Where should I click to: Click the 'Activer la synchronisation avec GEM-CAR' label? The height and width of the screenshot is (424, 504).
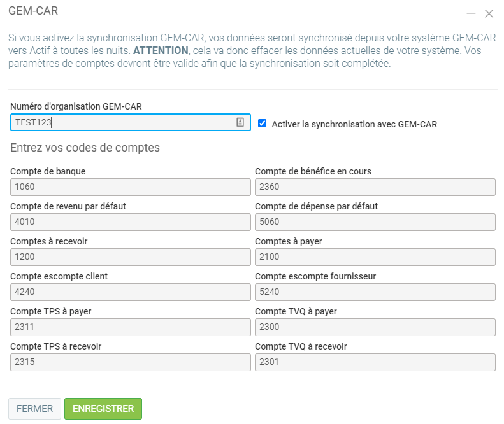[354, 124]
